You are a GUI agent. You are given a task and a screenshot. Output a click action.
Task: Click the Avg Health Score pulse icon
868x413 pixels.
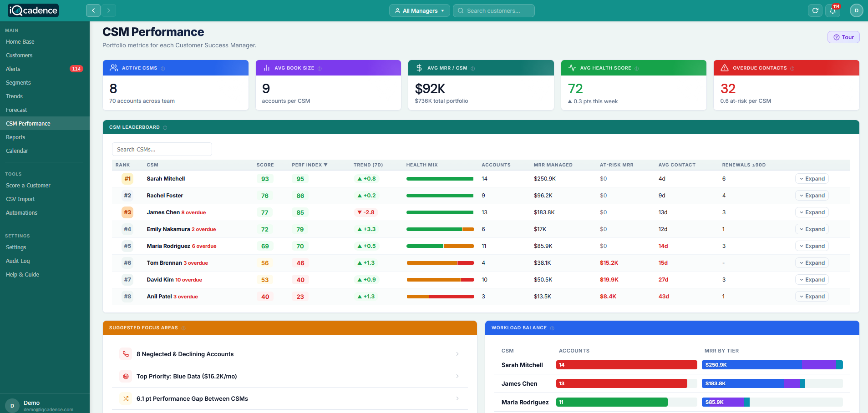[572, 67]
